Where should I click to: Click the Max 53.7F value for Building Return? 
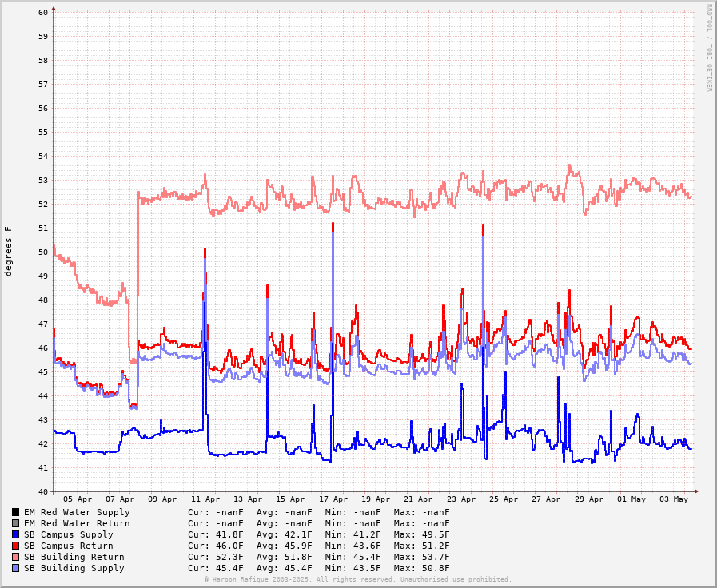421,557
